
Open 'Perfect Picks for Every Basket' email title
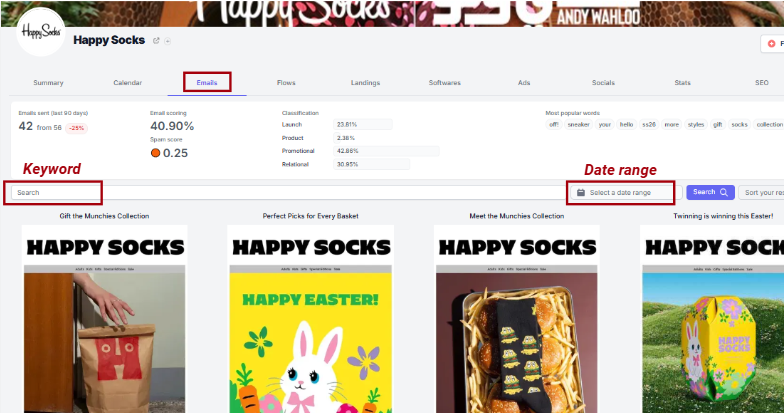click(310, 216)
